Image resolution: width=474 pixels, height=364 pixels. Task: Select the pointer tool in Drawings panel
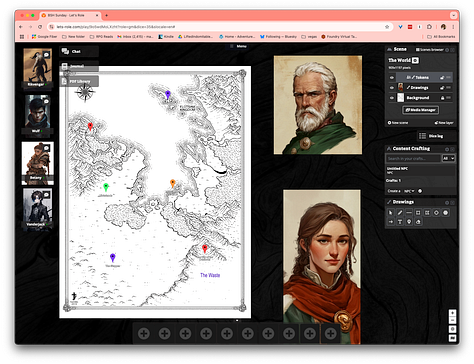point(391,213)
